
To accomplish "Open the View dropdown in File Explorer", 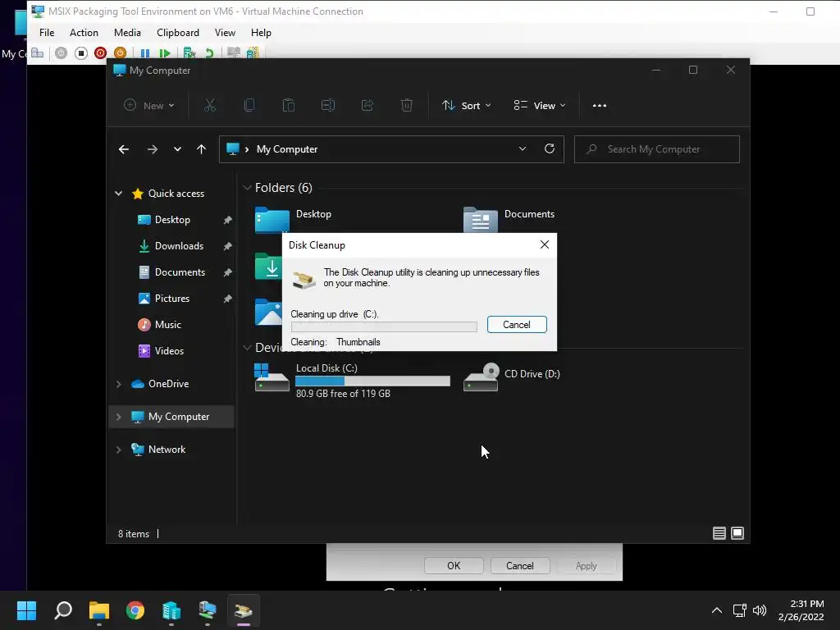I will tap(540, 106).
